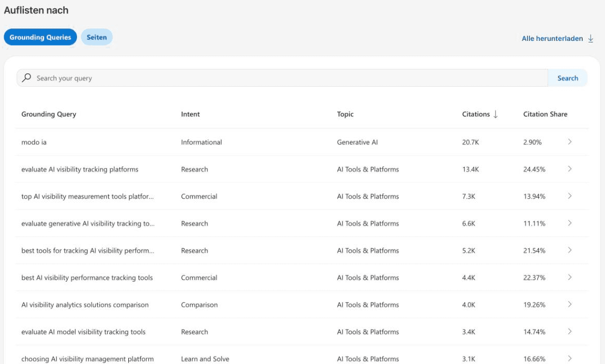Select 'evaluate AI model visibility tracking tools' query

point(83,332)
